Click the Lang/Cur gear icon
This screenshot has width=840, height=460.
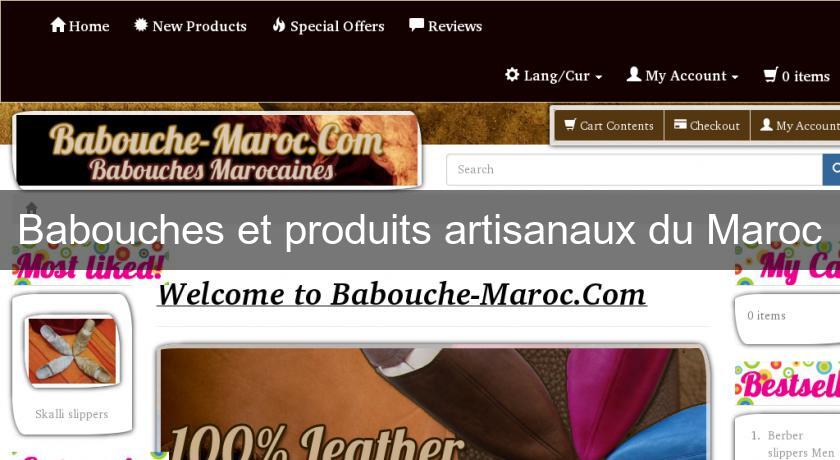click(x=512, y=74)
